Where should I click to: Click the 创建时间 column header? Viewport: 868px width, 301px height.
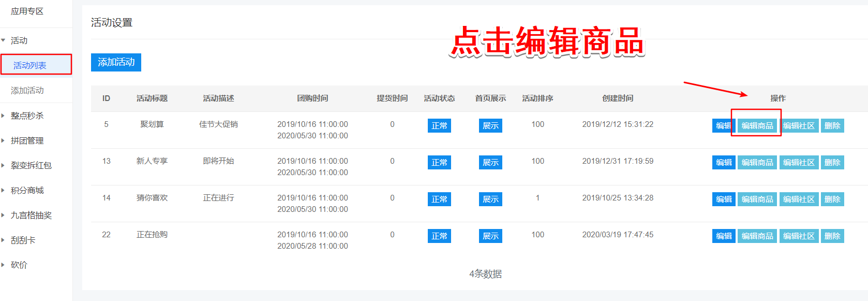(618, 98)
